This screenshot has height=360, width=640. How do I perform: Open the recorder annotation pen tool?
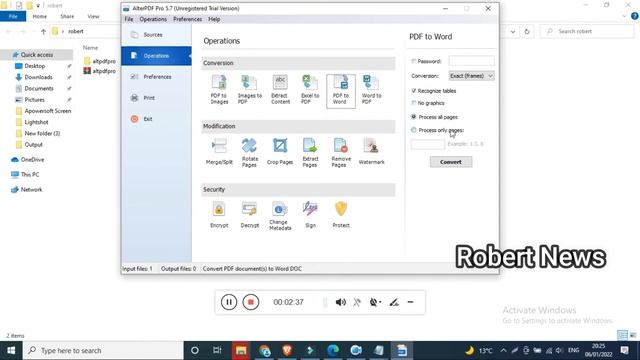pyautogui.click(x=394, y=302)
